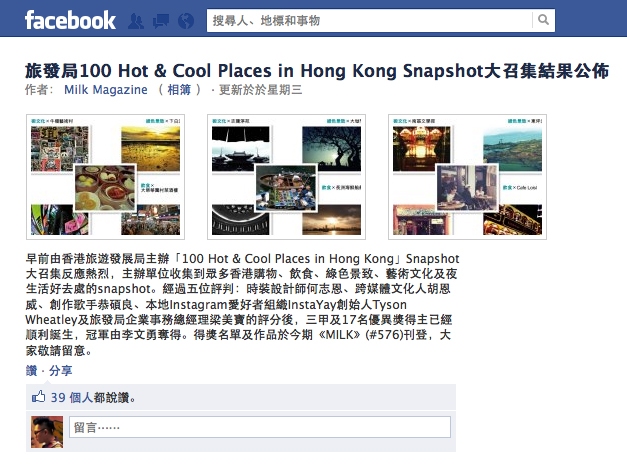The image size is (627, 471).
Task: Open the Milk Magazine author link
Action: pos(106,90)
